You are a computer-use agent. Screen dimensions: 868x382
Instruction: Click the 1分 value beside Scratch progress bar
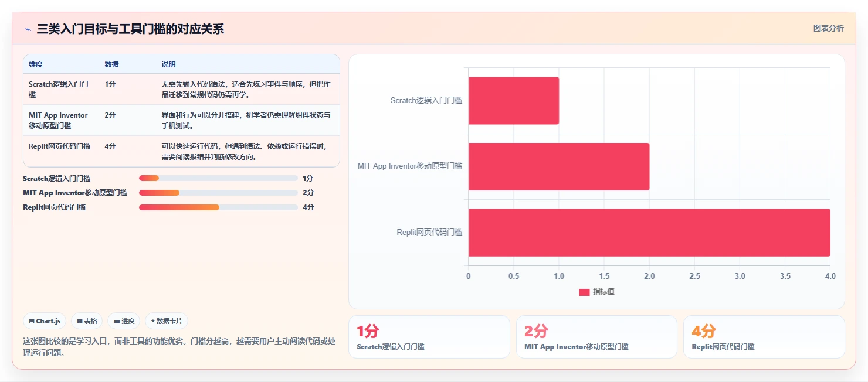[308, 178]
